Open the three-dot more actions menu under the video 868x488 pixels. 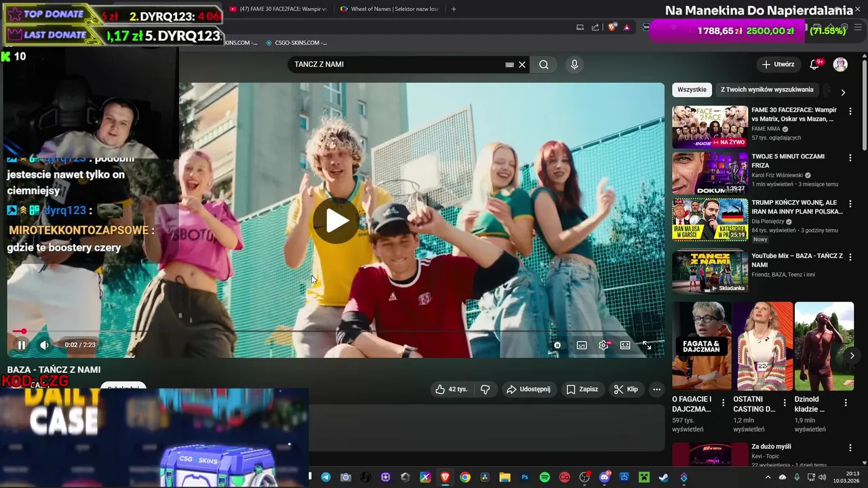click(x=656, y=389)
